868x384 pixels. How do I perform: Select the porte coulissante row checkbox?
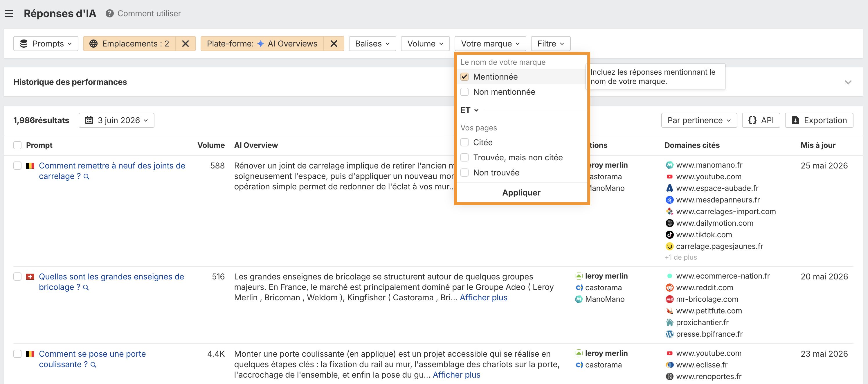(17, 354)
